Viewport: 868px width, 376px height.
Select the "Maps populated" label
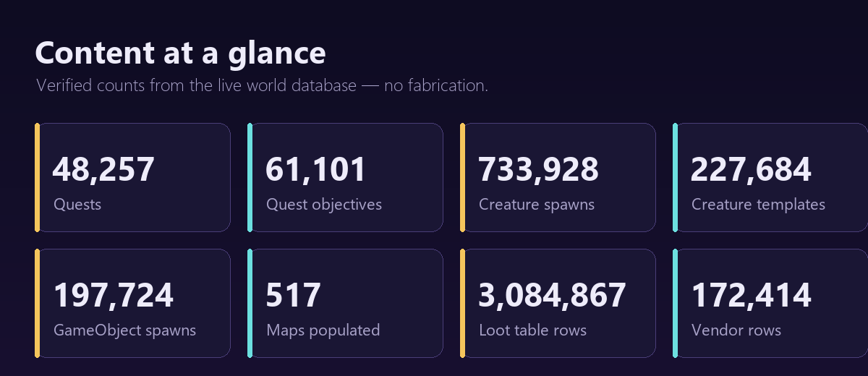[323, 330]
